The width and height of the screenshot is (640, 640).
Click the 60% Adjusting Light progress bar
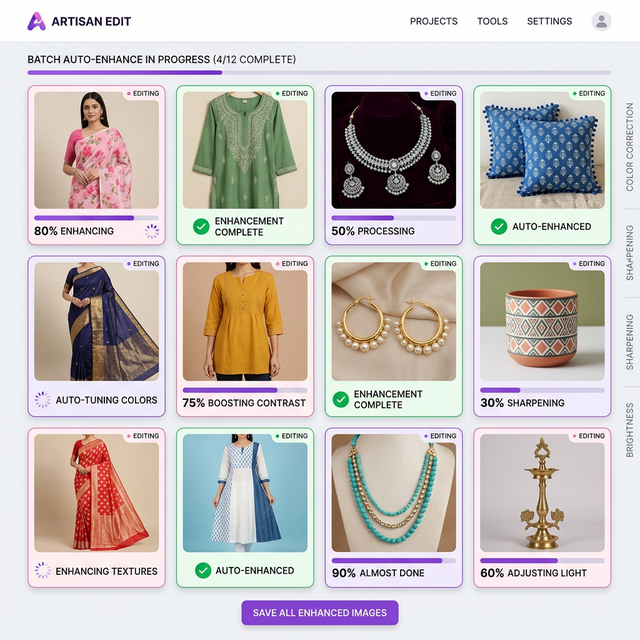[542, 561]
